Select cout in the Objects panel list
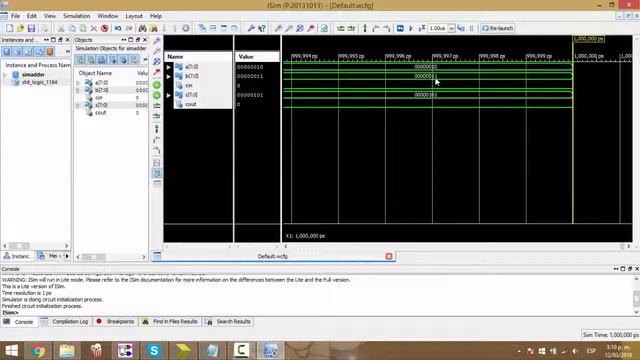 point(100,113)
